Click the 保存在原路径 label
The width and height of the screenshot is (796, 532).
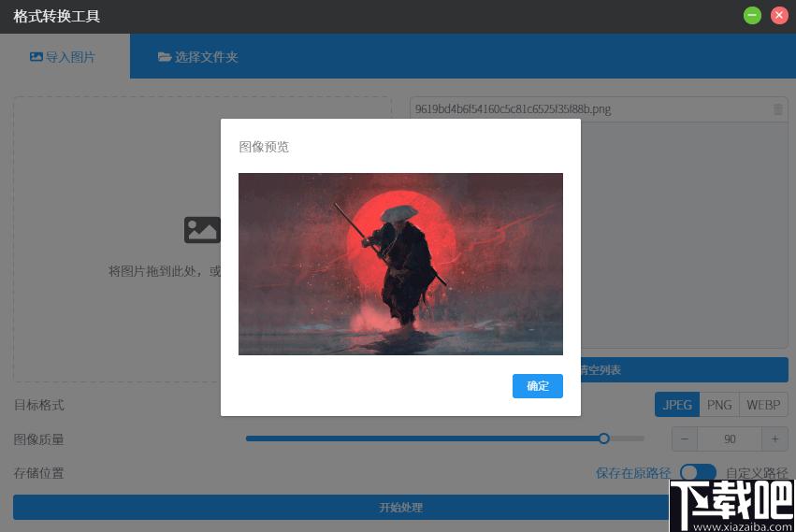[x=633, y=473]
